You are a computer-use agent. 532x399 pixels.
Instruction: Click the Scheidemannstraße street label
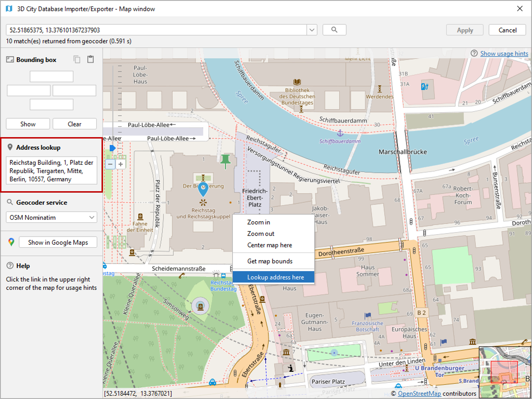coord(179,269)
